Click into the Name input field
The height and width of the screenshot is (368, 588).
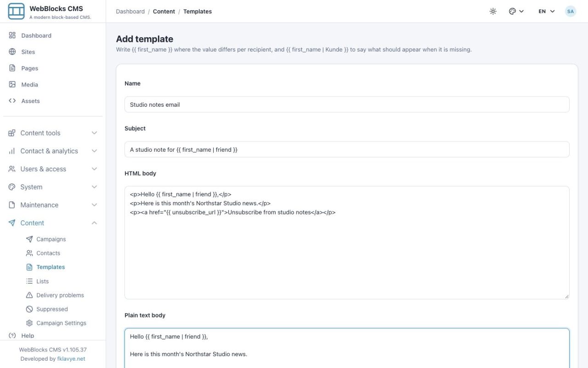[x=347, y=104]
